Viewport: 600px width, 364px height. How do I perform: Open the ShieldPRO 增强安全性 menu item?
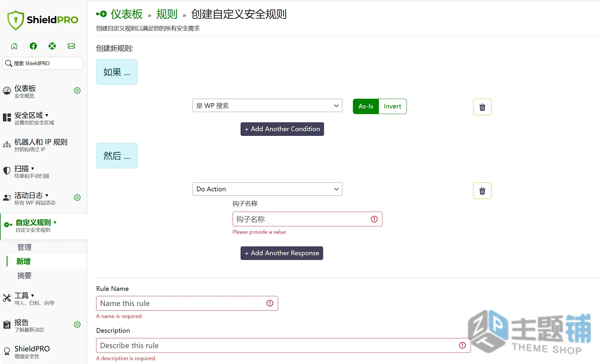(x=32, y=352)
